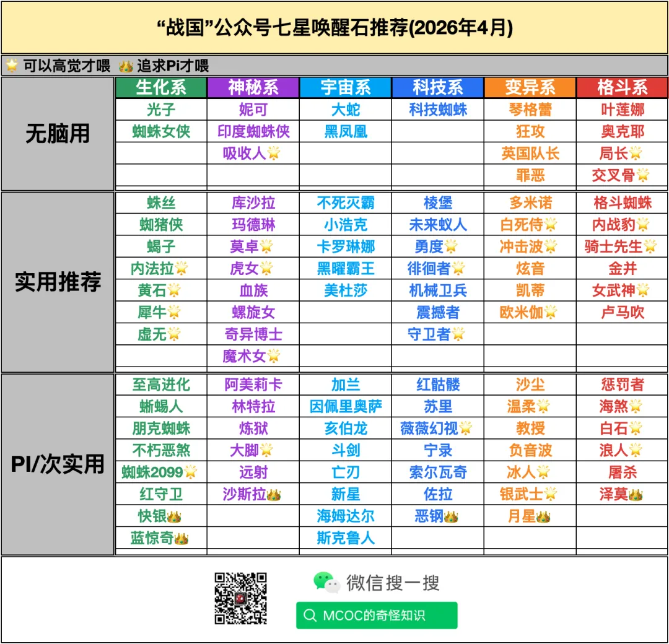
Task: Click the star icon in the legend row
Action: pyautogui.click(x=12, y=66)
